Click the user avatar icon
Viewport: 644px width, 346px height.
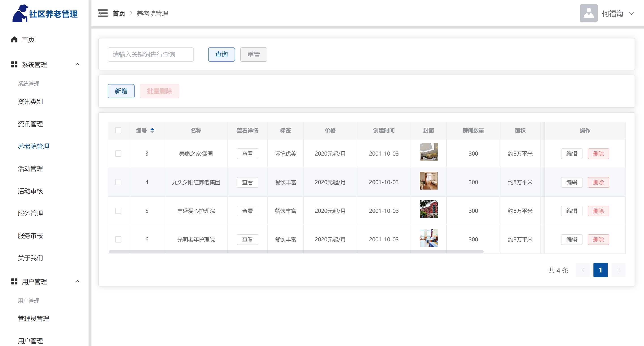pos(588,13)
